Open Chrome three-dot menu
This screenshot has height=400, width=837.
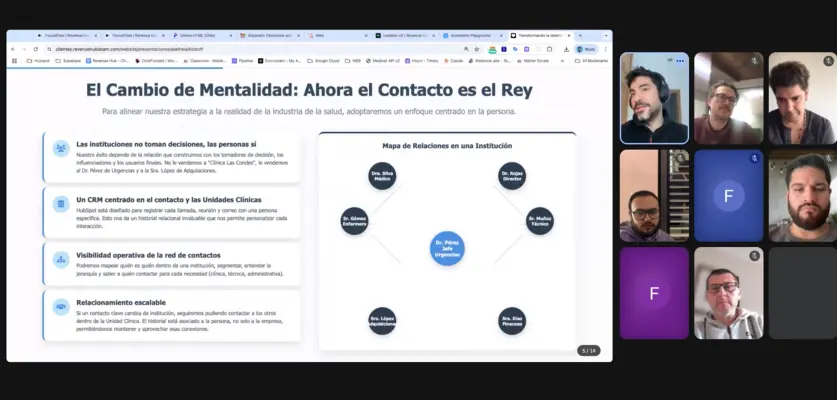(x=606, y=49)
